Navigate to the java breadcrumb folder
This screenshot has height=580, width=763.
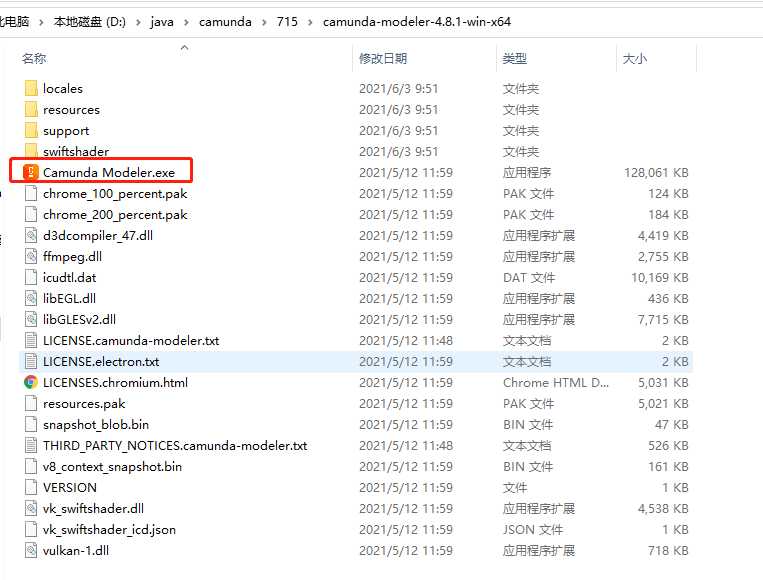point(162,22)
